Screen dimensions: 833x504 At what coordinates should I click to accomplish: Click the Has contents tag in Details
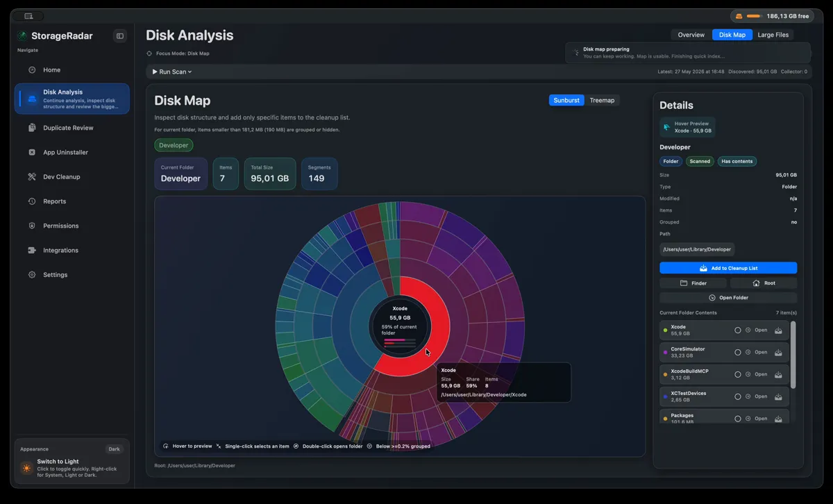point(737,161)
